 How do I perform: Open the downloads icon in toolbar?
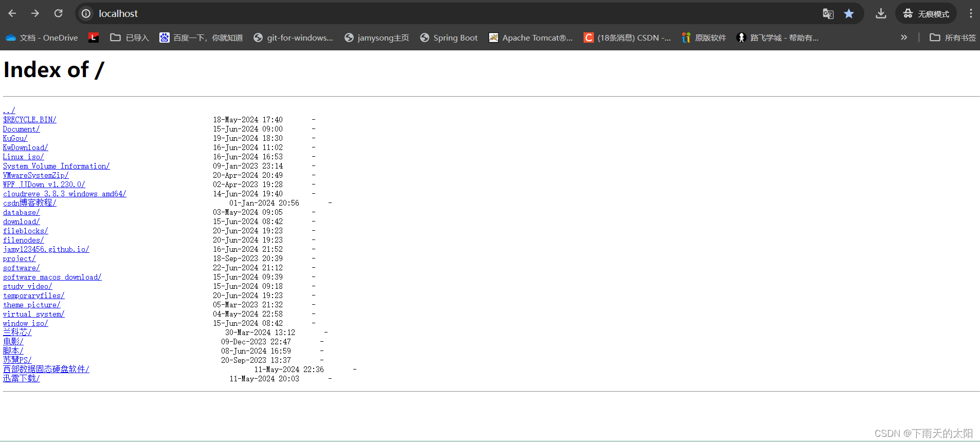click(x=881, y=13)
